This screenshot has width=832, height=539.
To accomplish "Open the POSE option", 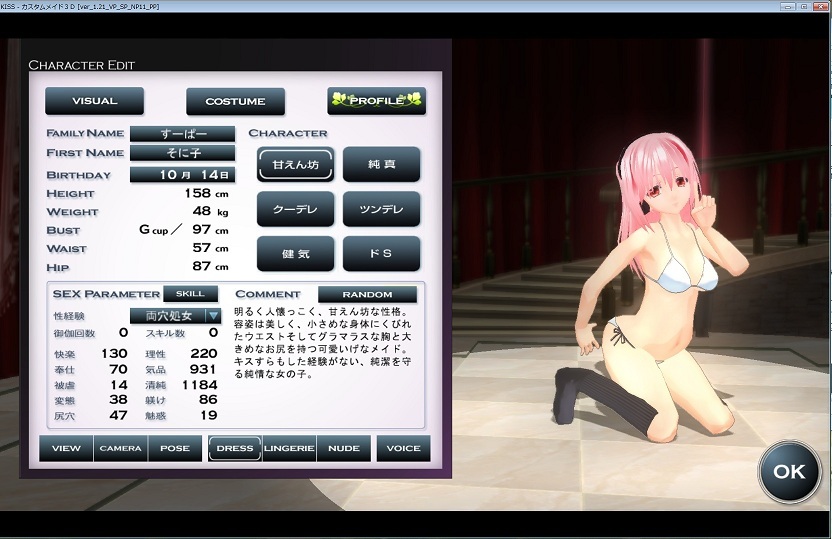I will pyautogui.click(x=175, y=448).
